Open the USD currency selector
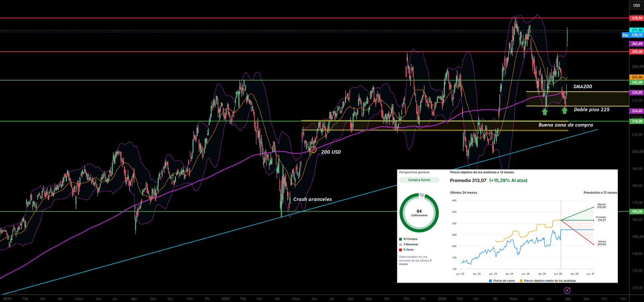Screen dimensions: 644x302 (x=636, y=5)
